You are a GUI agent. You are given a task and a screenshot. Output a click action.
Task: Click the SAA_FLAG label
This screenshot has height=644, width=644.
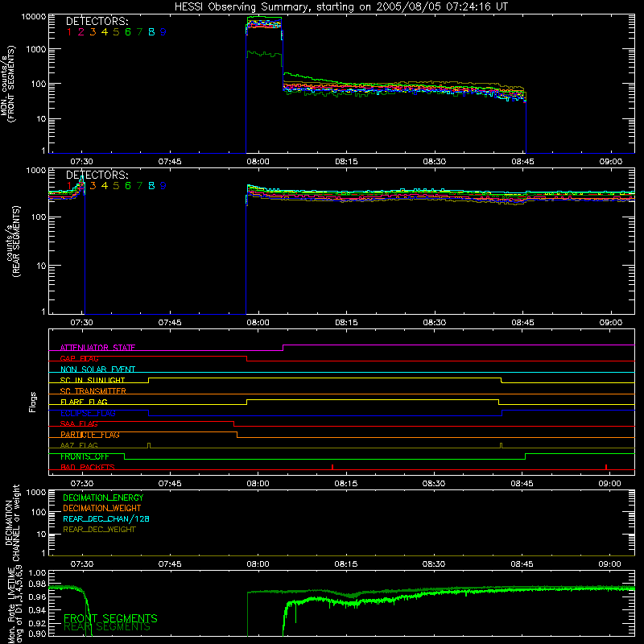pyautogui.click(x=79, y=423)
